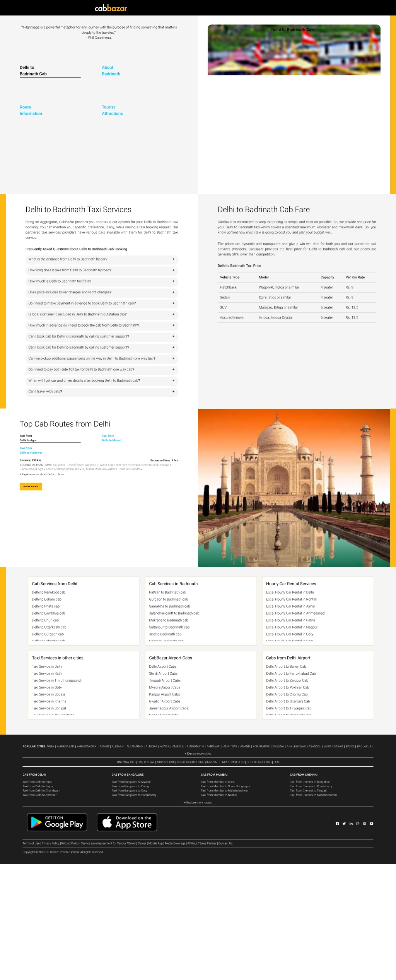Open the Instagram icon in footer
The height and width of the screenshot is (980, 396).
[x=358, y=824]
